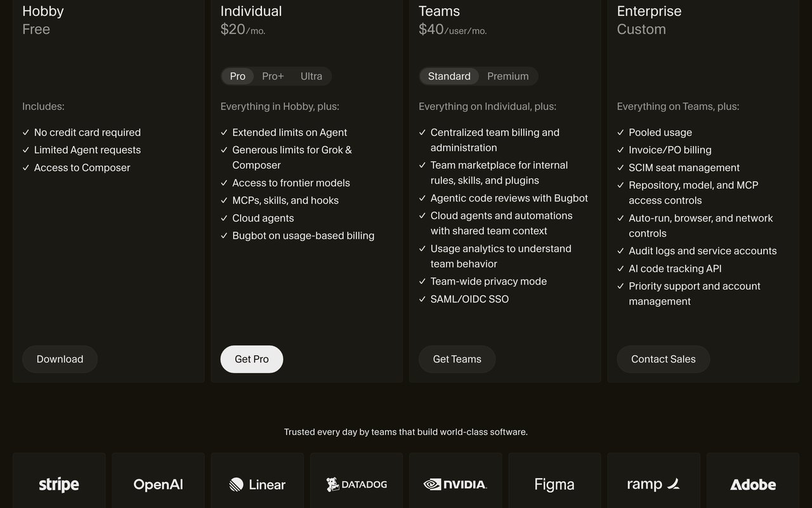Click the Download button for Hobby
The image size is (812, 508).
(60, 359)
